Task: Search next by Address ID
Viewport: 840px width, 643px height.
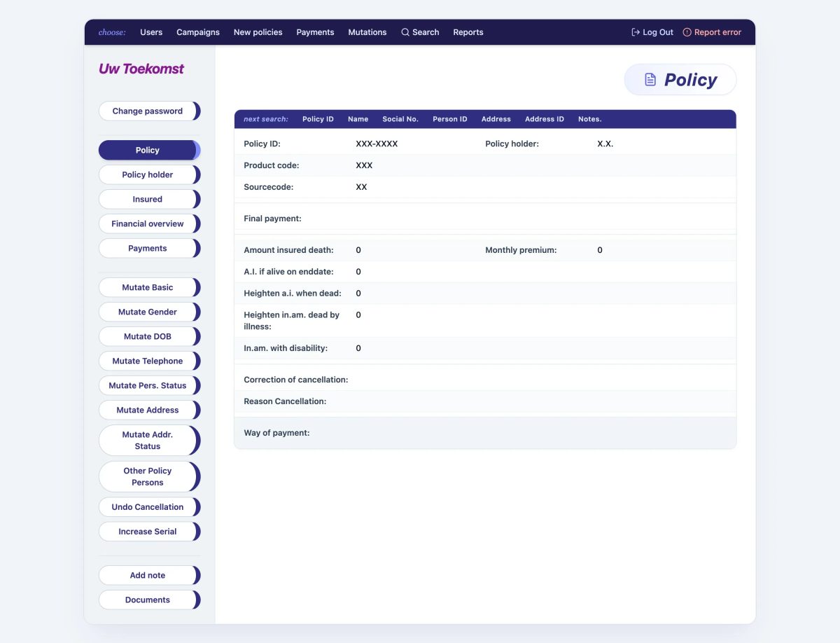Action: pyautogui.click(x=545, y=119)
